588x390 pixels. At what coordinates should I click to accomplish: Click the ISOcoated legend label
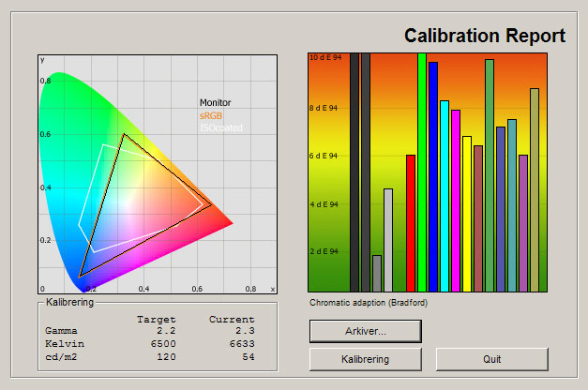[x=219, y=127]
